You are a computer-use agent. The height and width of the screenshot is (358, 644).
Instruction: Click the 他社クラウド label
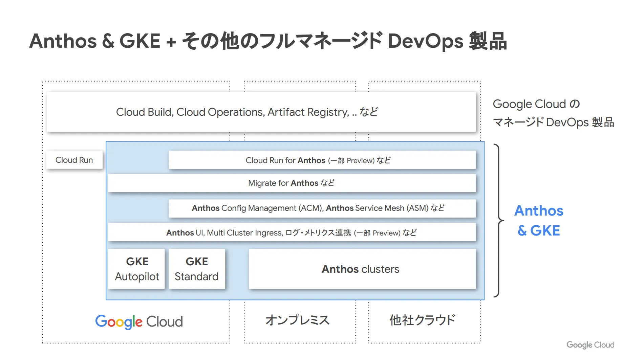tap(423, 320)
